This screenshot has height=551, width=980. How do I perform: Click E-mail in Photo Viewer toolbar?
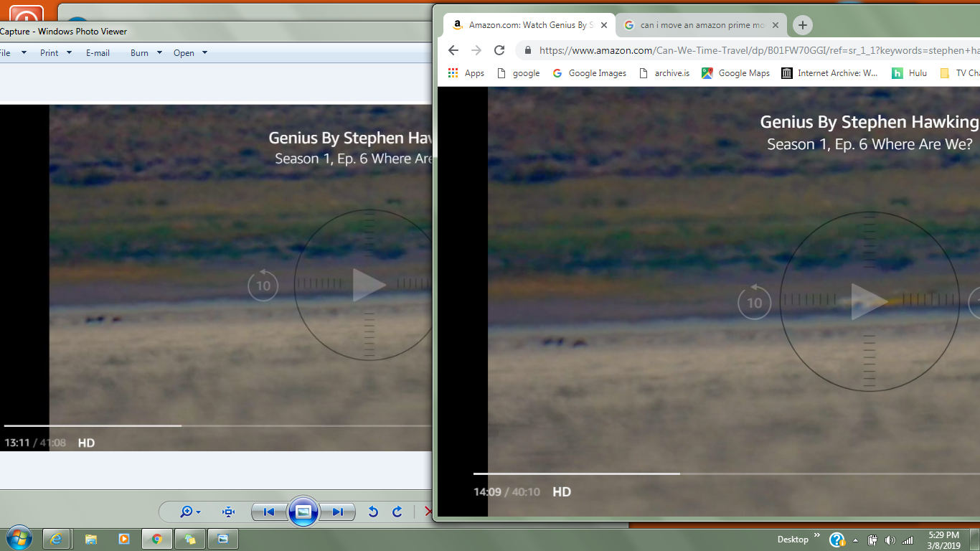pyautogui.click(x=98, y=52)
